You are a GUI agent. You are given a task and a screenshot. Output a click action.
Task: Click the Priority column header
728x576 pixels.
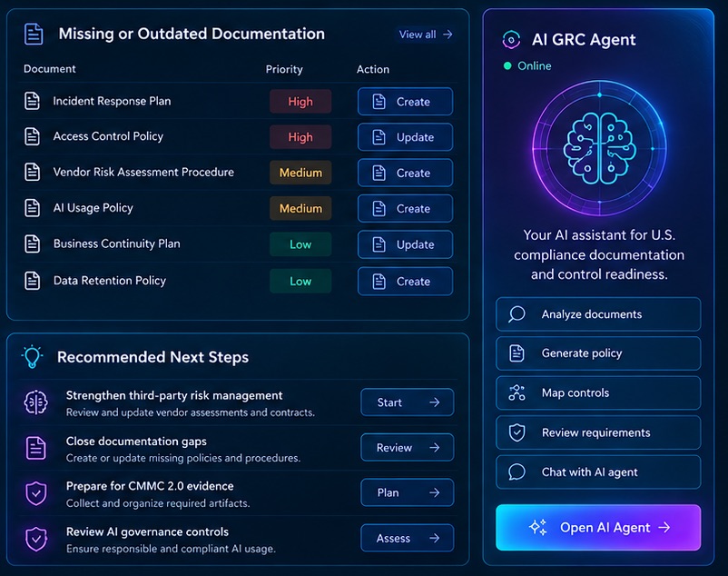coord(284,69)
